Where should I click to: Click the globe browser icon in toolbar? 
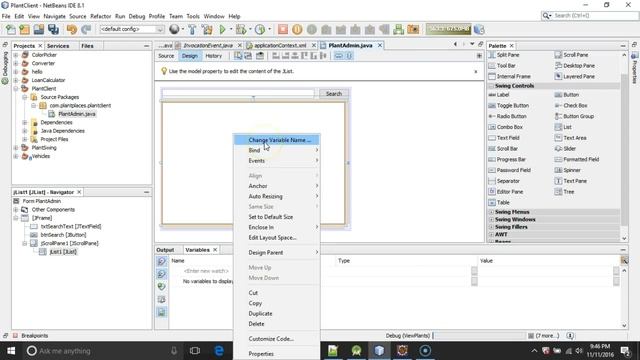tap(174, 29)
